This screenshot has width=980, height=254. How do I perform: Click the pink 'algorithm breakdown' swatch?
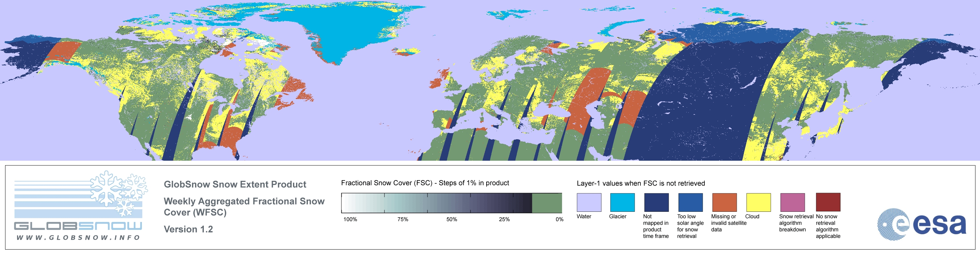[793, 202]
